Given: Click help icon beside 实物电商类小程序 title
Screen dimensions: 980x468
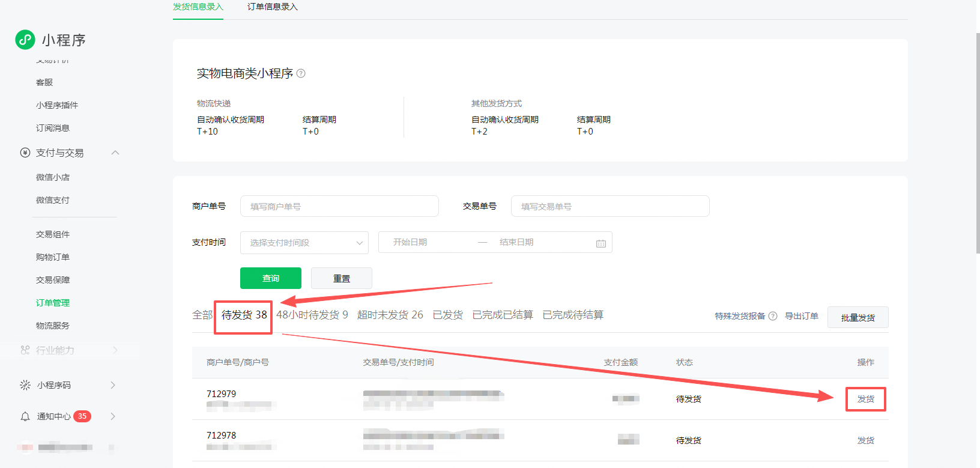Looking at the screenshot, I should pos(301,73).
